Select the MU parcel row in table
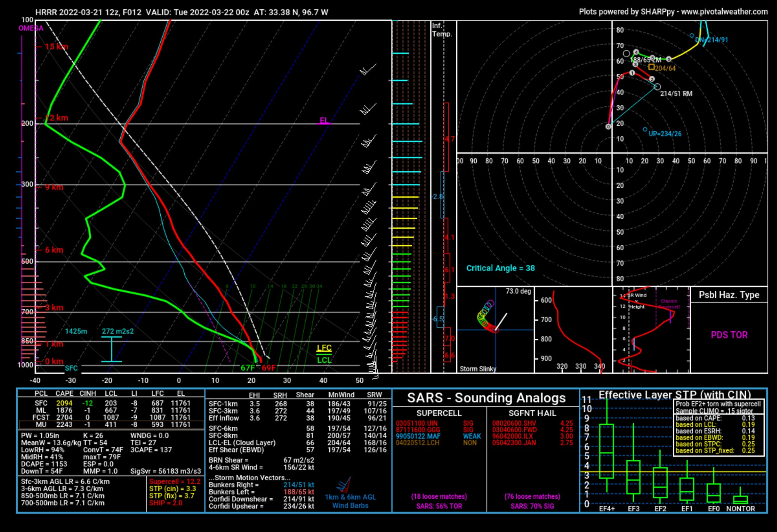 tap(111, 424)
